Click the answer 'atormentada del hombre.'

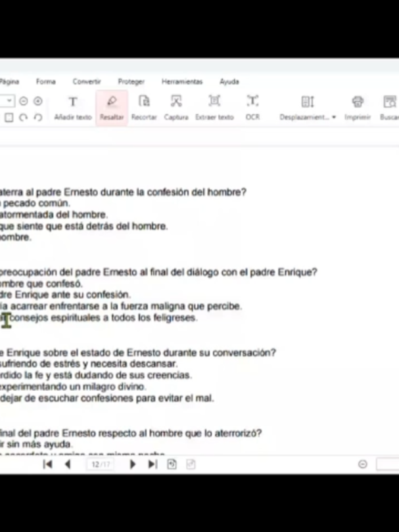54,215
